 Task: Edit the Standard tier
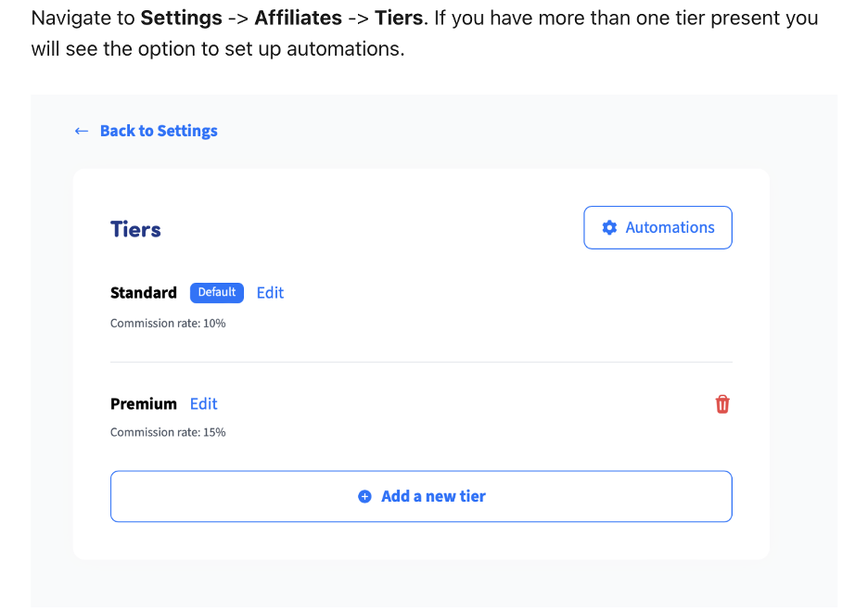click(x=270, y=293)
